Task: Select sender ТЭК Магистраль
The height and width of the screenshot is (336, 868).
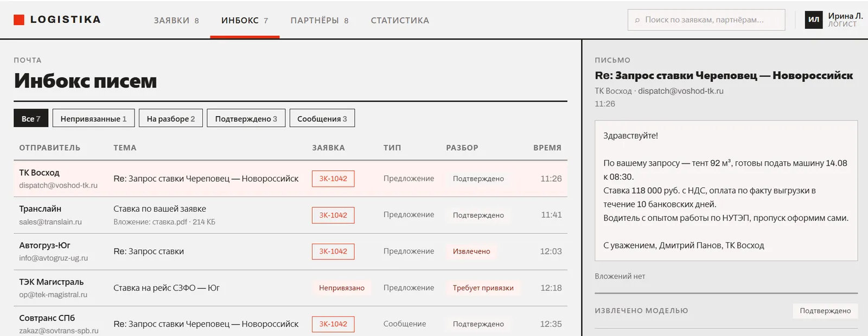Action: pyautogui.click(x=52, y=282)
